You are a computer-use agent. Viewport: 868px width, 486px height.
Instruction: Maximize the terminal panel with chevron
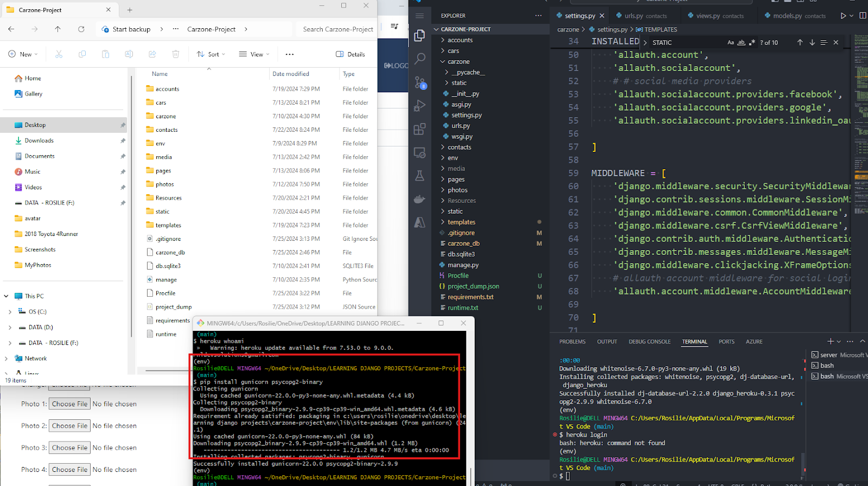[863, 341]
